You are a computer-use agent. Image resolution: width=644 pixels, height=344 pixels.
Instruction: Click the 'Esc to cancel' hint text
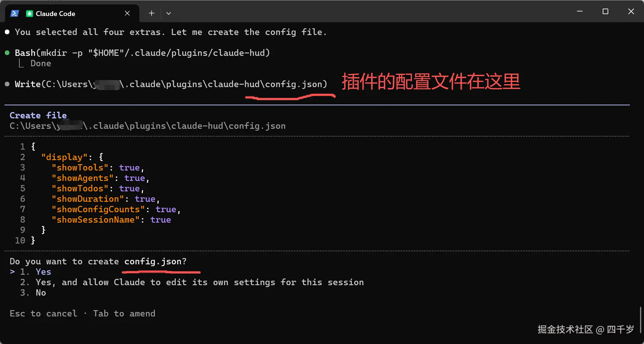point(44,313)
